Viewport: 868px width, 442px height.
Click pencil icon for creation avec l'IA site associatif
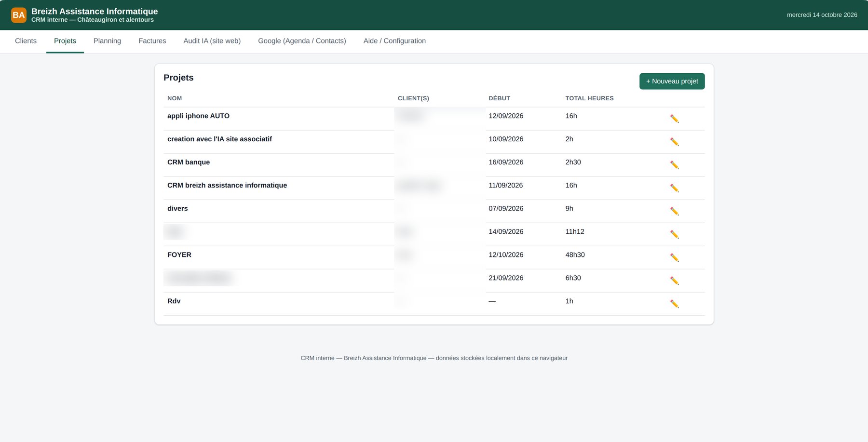(x=674, y=142)
